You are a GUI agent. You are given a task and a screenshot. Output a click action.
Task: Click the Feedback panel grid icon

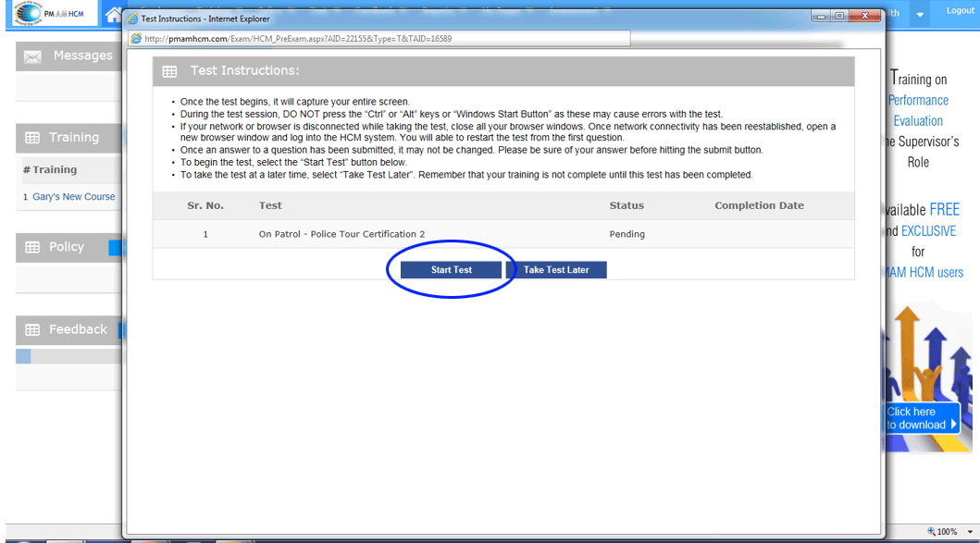pos(32,330)
